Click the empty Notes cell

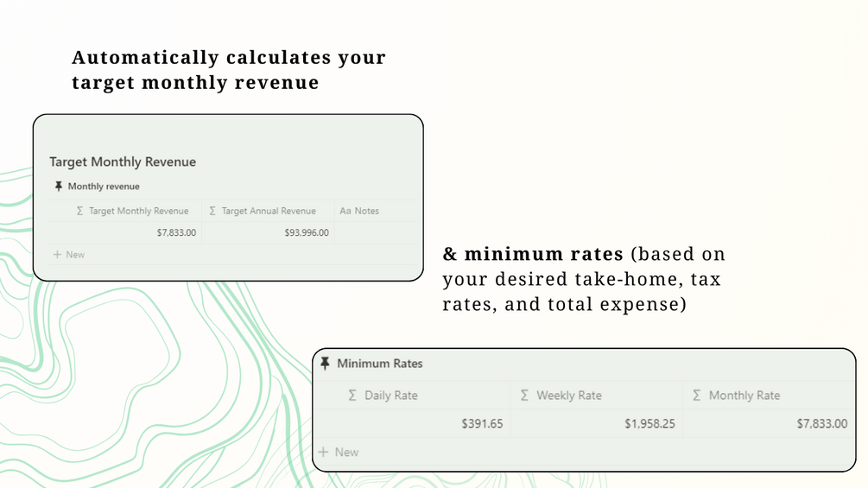coord(376,232)
